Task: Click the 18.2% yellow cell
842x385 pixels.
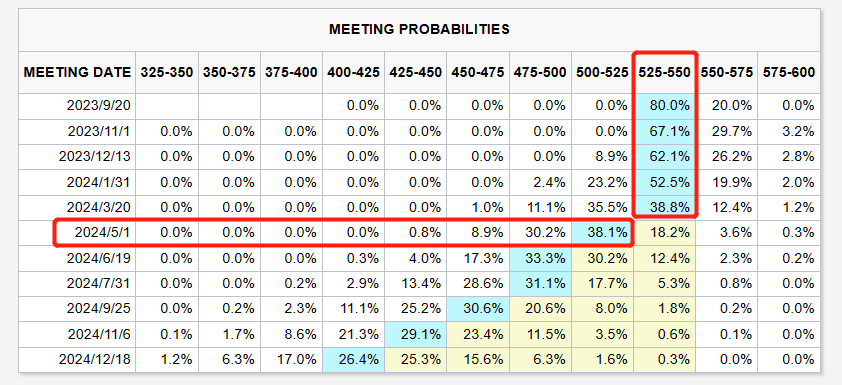Action: (664, 233)
